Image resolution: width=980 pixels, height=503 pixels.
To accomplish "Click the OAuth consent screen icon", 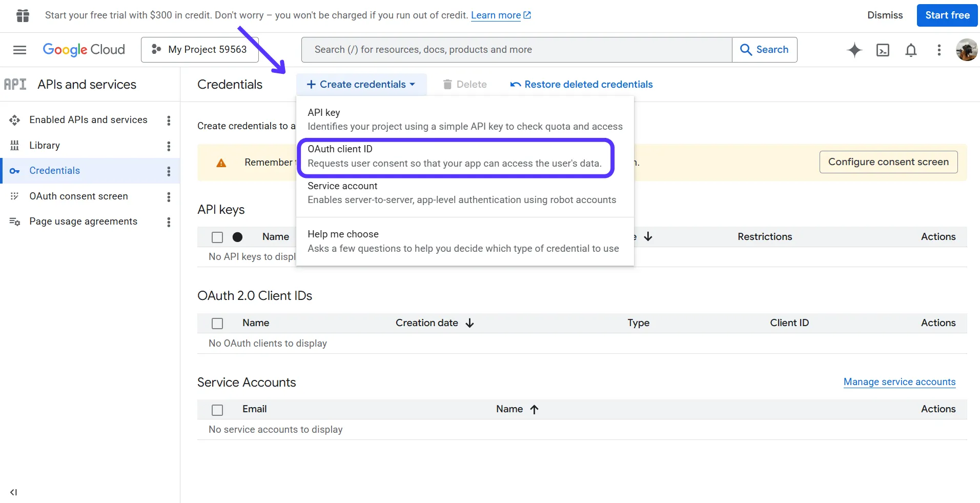I will point(15,196).
